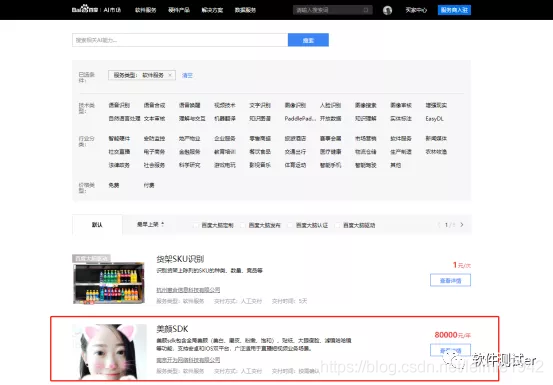Open 买家中心 in the header
This screenshot has height=385, width=553.
tap(416, 10)
